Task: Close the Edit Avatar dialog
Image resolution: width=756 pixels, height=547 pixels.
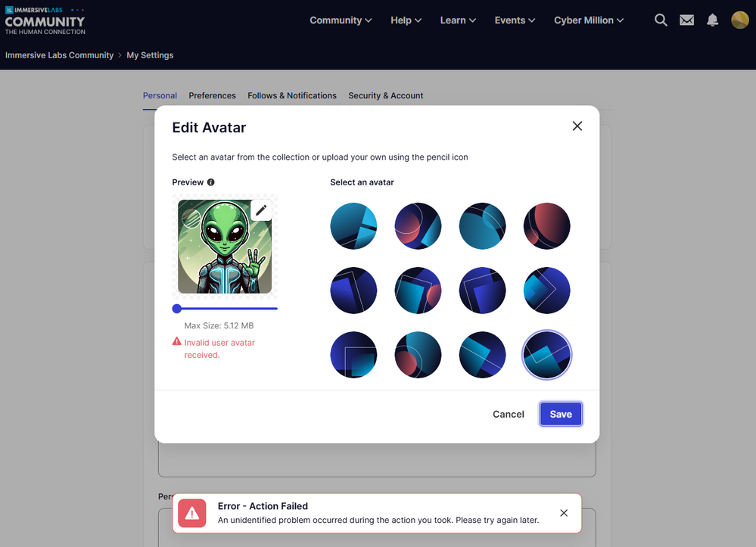Action: point(577,126)
